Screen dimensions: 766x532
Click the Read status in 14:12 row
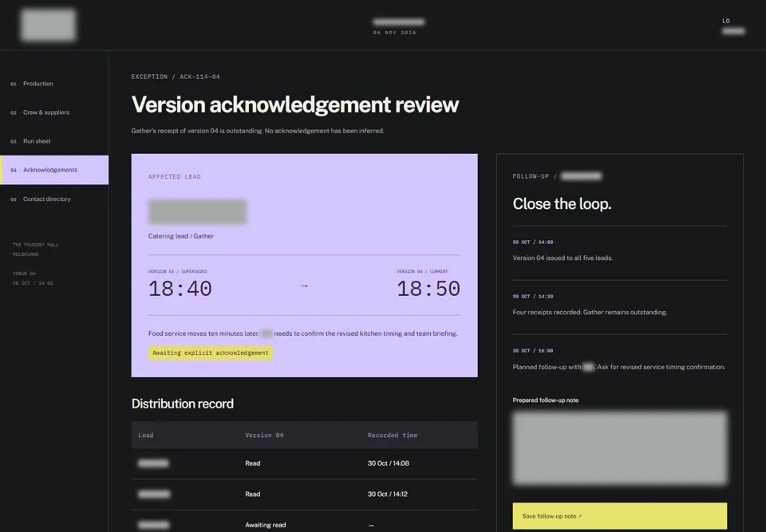(253, 494)
